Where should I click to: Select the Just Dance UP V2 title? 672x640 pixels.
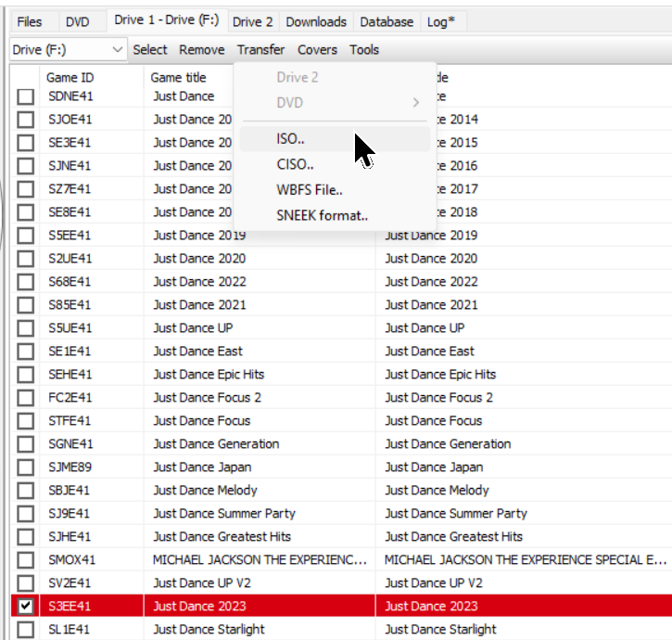coord(202,582)
